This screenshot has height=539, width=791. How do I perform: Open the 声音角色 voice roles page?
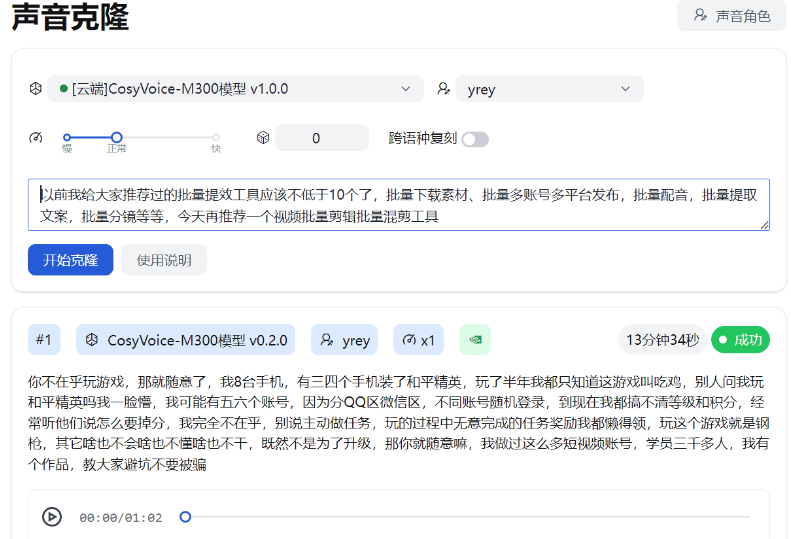click(x=731, y=16)
